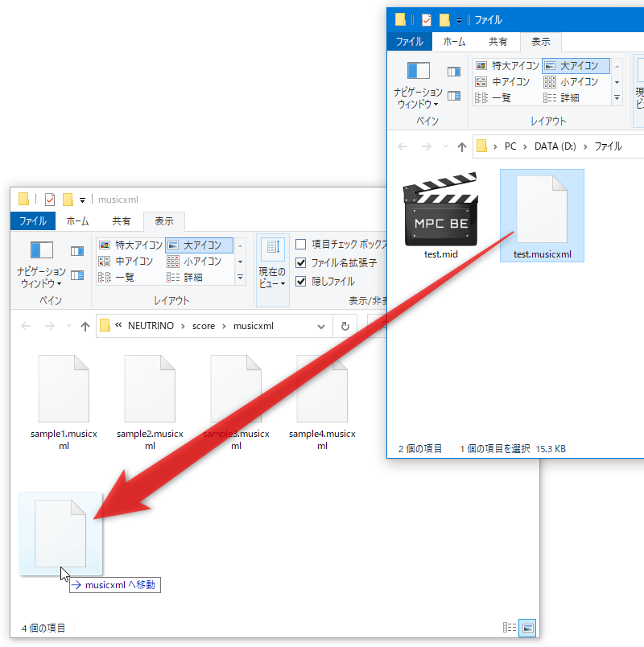
Task: Select 大アイコン layout in the ファイル window
Action: 576,66
